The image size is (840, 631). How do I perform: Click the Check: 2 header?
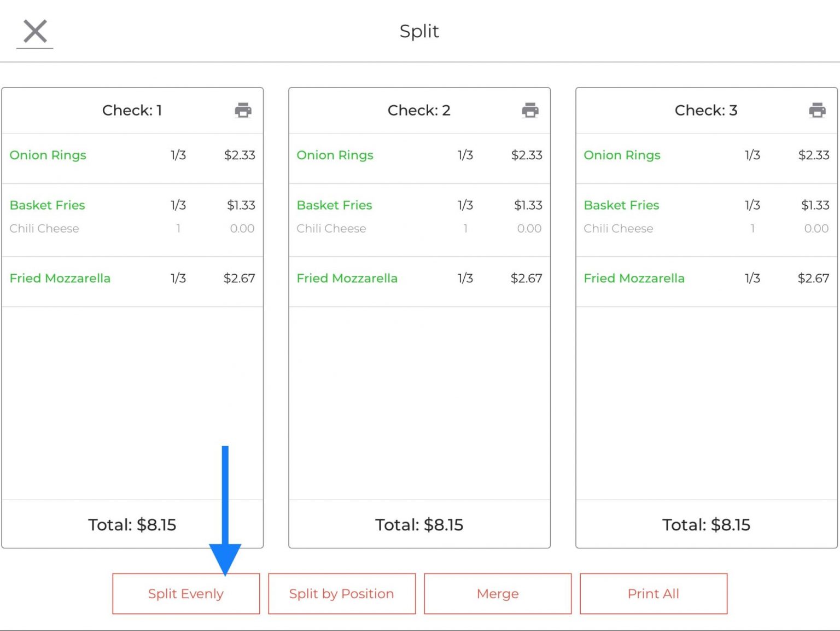point(419,110)
